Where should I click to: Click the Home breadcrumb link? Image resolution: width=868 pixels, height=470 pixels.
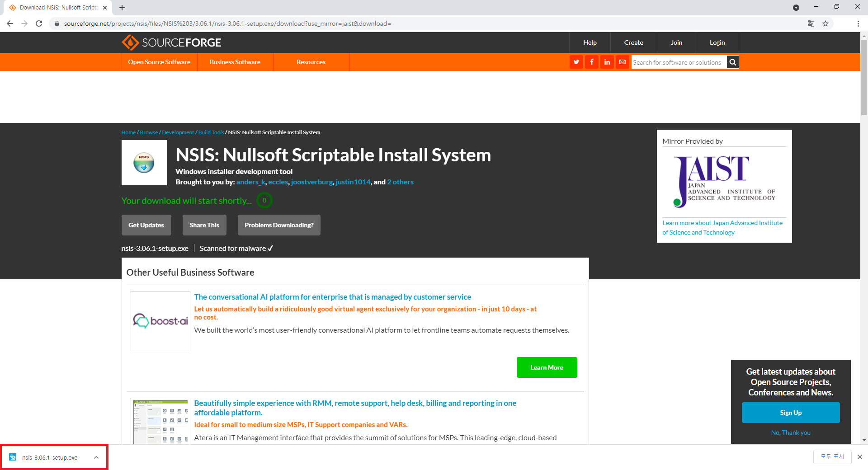point(128,132)
